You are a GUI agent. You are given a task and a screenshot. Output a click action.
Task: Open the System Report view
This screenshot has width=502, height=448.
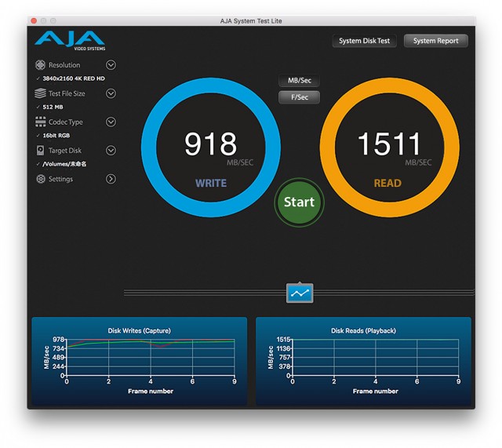[x=436, y=41]
